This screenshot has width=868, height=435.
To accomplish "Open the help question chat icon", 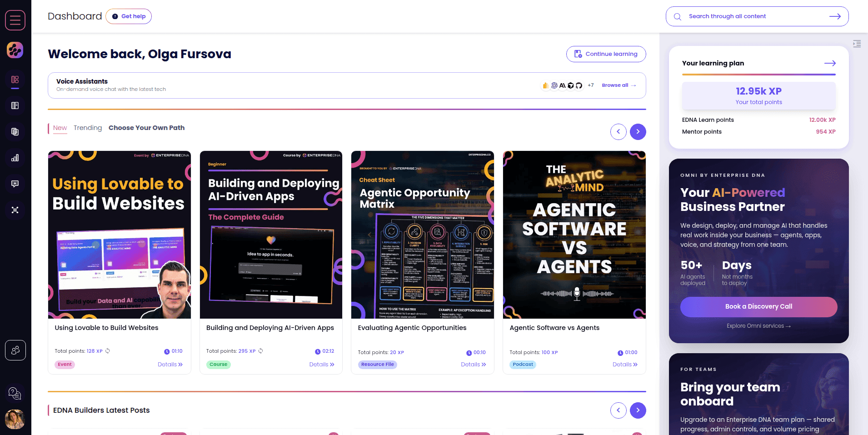I will [15, 393].
